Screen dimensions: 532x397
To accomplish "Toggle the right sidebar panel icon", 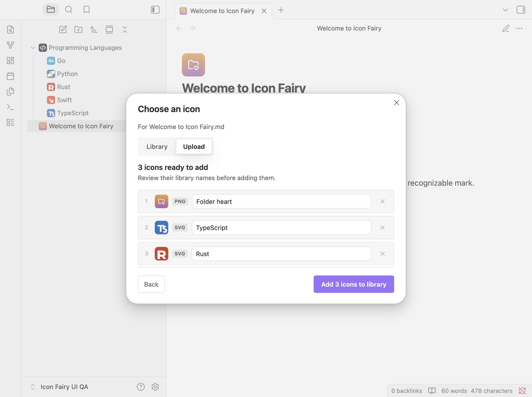I will 521,10.
